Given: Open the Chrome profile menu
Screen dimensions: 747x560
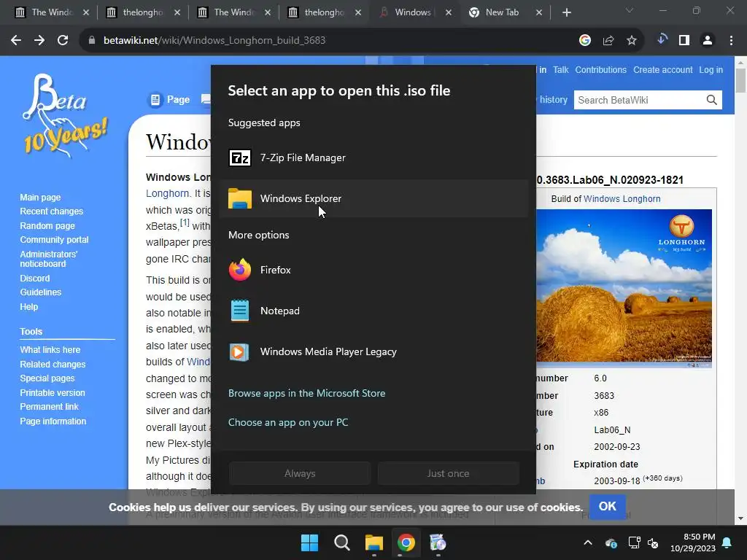Looking at the screenshot, I should (708, 41).
